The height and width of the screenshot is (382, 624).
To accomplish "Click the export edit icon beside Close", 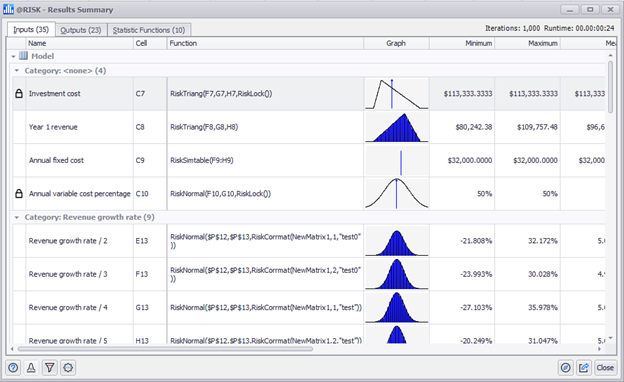I will tap(584, 368).
